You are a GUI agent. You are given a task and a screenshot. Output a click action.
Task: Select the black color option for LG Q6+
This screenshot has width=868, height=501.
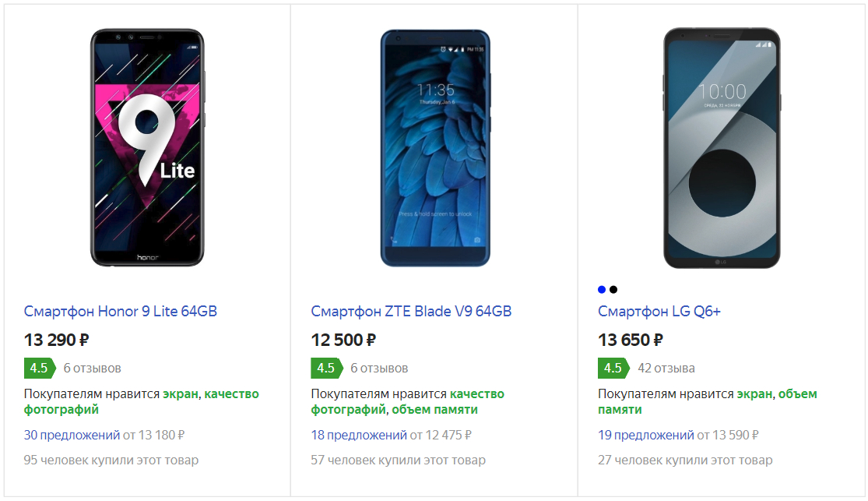click(613, 290)
